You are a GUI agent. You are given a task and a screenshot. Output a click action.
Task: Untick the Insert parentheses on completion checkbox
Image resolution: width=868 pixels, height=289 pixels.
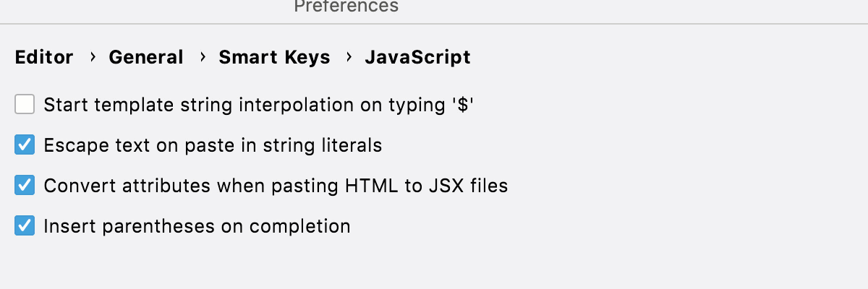25,226
